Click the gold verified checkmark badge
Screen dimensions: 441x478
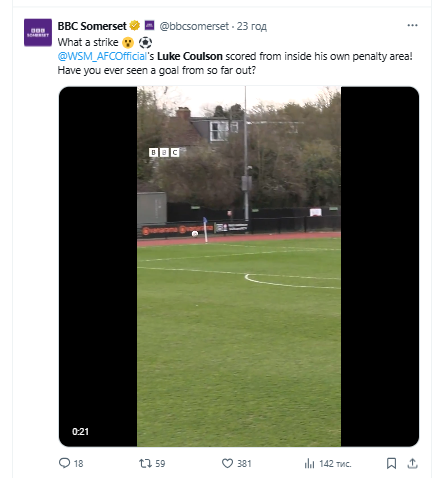coord(135,25)
